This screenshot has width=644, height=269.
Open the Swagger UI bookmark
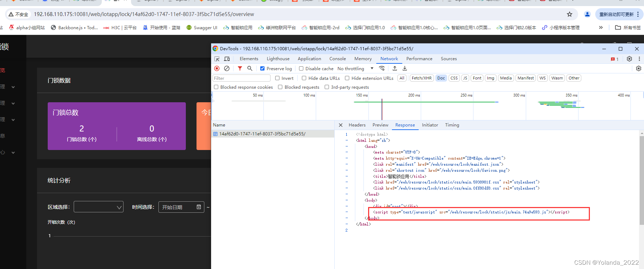click(x=202, y=27)
